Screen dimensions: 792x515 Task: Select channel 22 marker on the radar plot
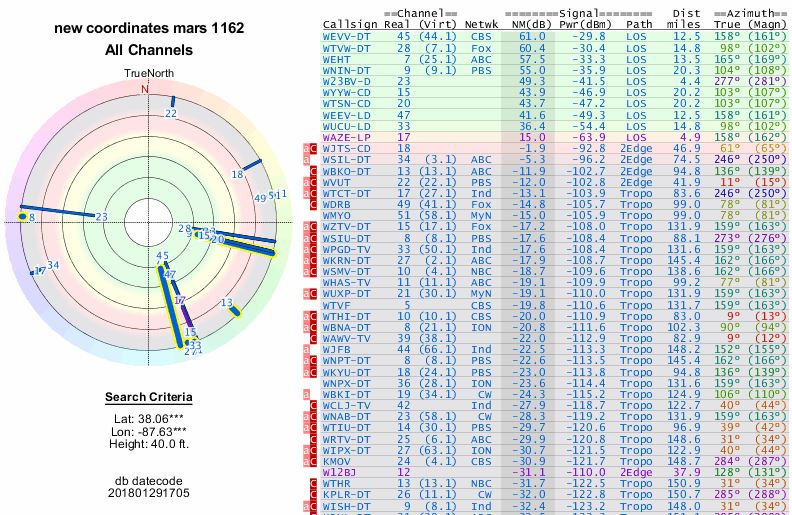click(171, 114)
